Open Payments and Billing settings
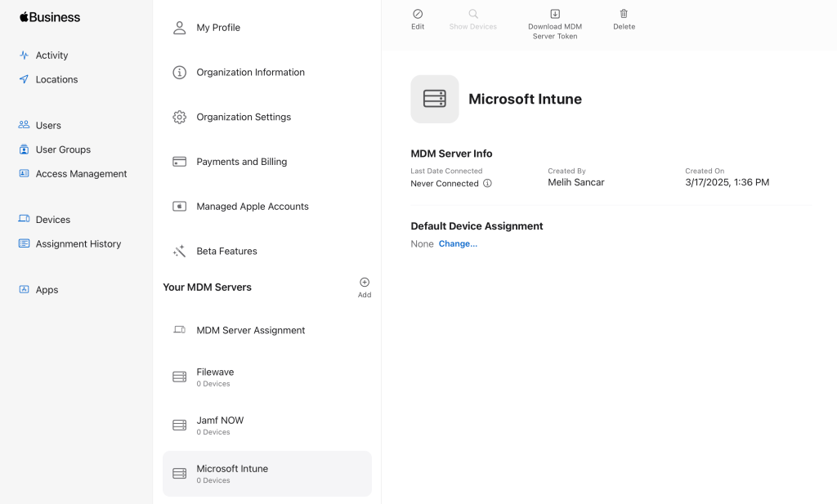 pyautogui.click(x=241, y=162)
